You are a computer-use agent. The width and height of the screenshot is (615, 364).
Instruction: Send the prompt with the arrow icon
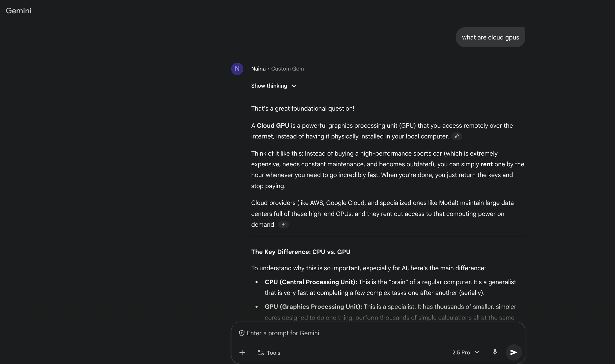pyautogui.click(x=513, y=352)
